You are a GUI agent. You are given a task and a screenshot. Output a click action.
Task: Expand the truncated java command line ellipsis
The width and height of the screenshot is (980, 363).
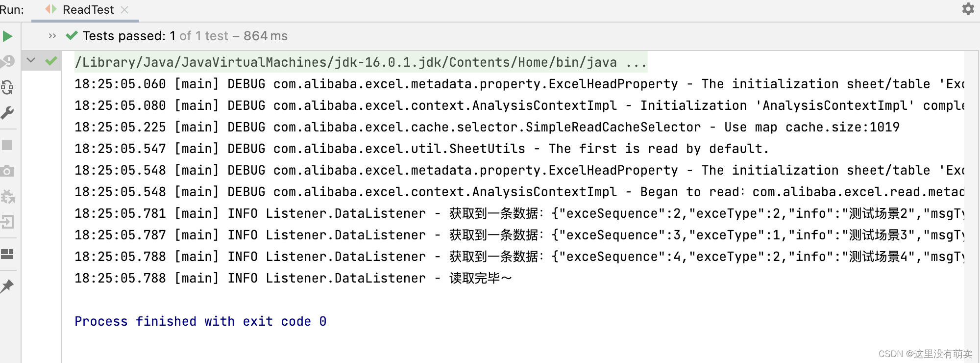coord(635,62)
